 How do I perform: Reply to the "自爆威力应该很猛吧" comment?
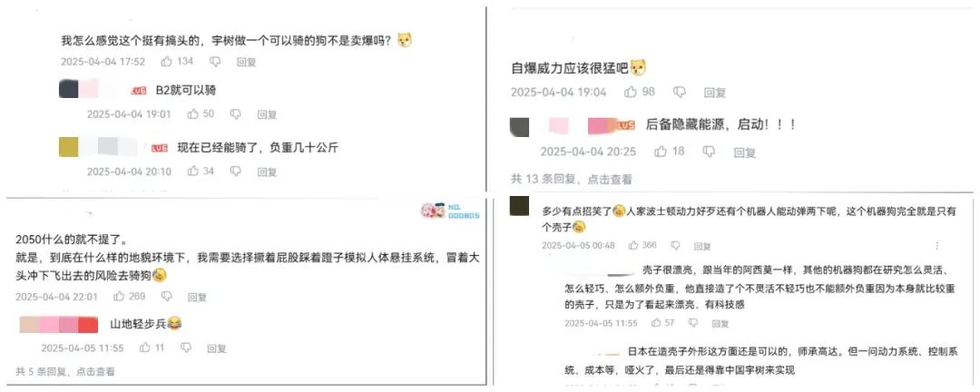[714, 93]
